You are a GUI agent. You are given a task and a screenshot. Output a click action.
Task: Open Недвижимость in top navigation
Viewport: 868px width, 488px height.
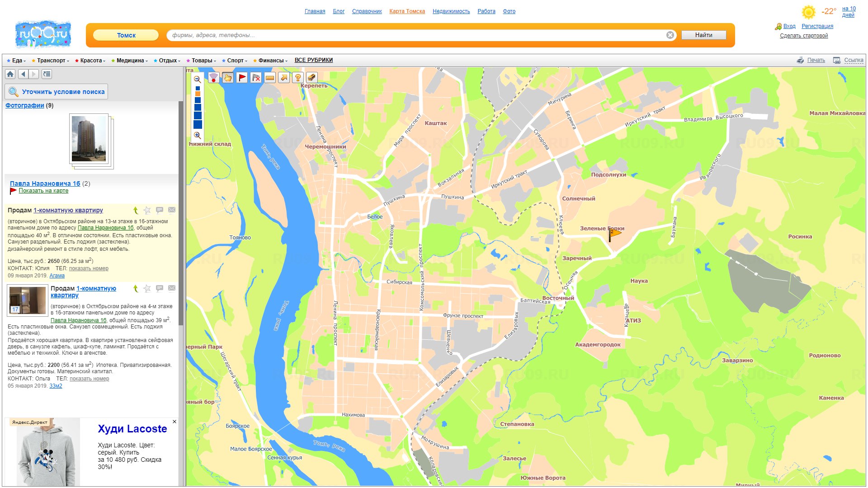(451, 11)
